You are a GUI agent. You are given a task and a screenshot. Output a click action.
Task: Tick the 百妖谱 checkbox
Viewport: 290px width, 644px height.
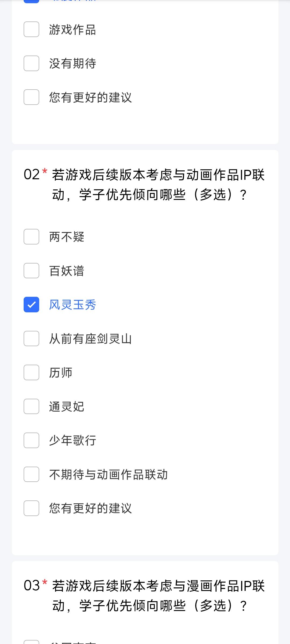coord(31,270)
